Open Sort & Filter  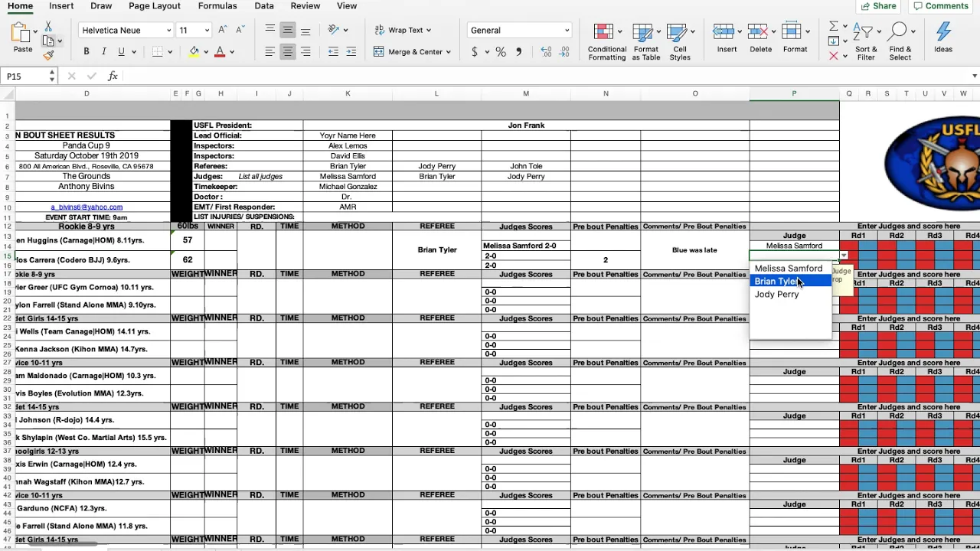click(866, 42)
